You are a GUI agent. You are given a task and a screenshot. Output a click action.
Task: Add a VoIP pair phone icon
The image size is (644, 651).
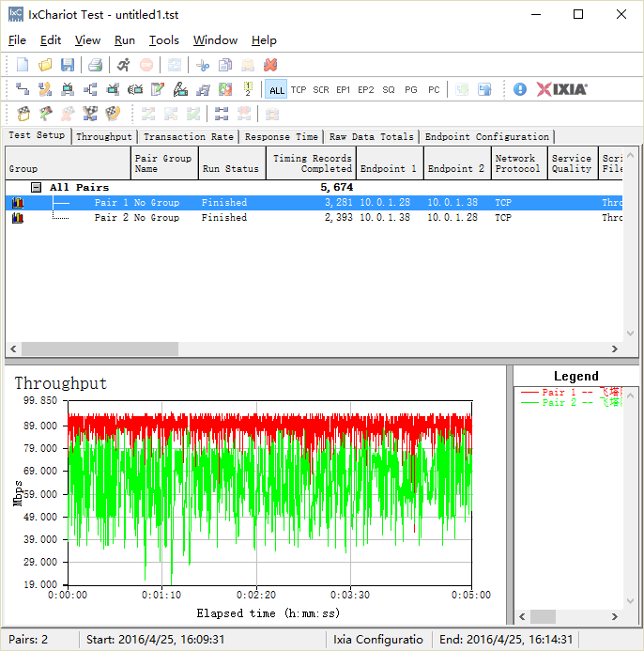(x=45, y=89)
